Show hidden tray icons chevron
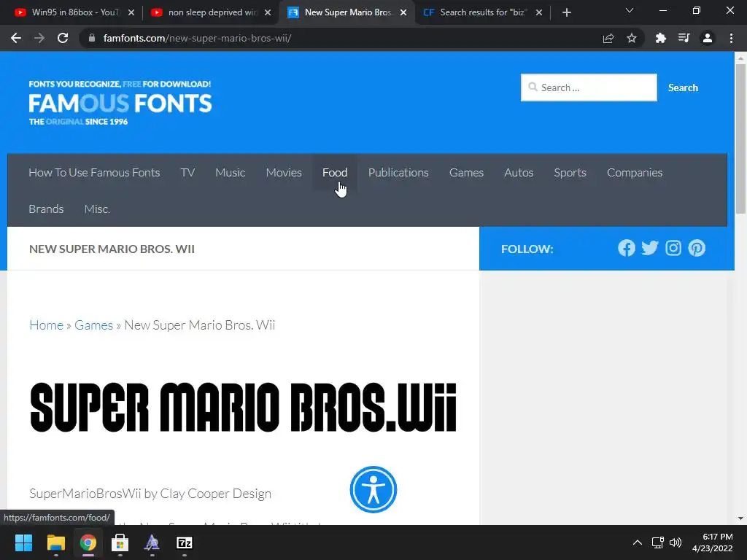Viewport: 747px width, 560px height. [637, 542]
